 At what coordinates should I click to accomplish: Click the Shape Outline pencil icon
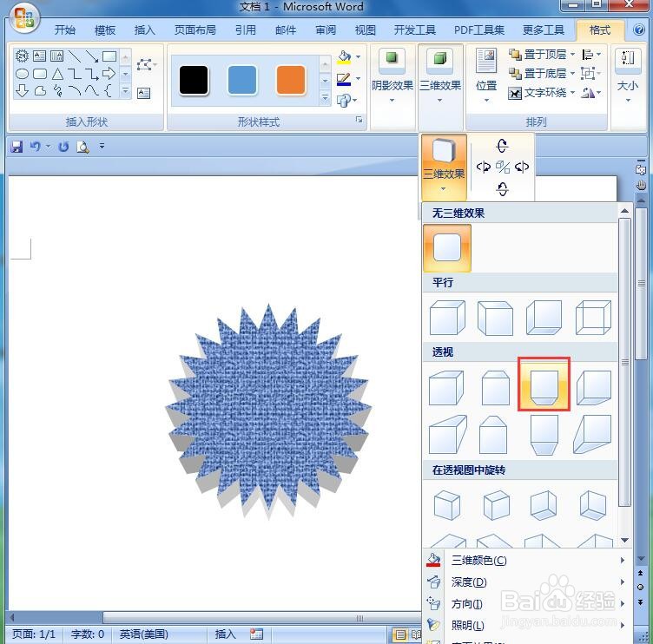click(x=344, y=79)
